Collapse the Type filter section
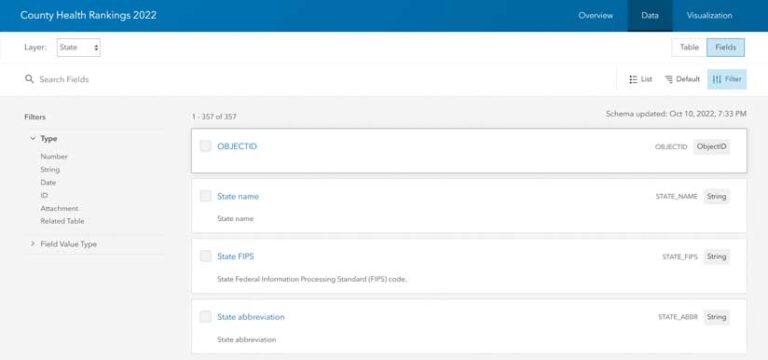Screen dimensions: 768x360 click(33, 139)
